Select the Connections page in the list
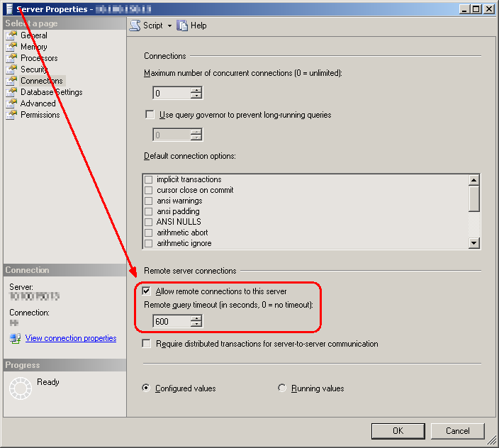The image size is (499, 448). click(x=41, y=81)
